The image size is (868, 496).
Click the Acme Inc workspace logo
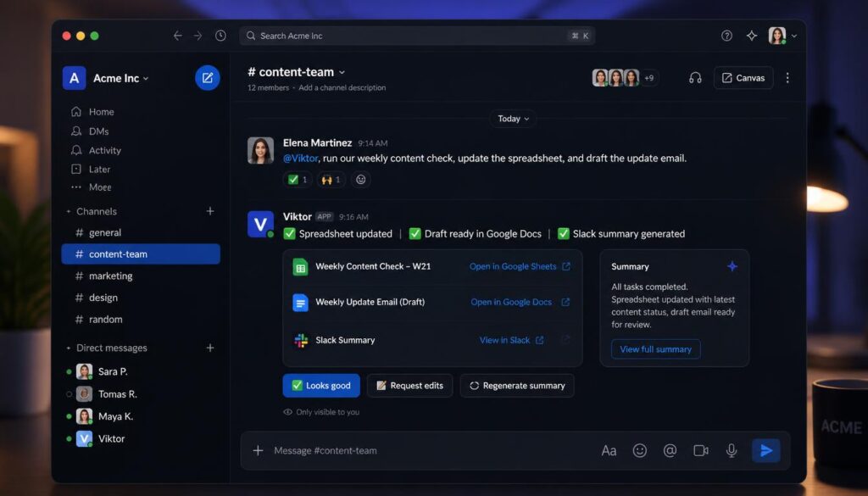[x=75, y=78]
